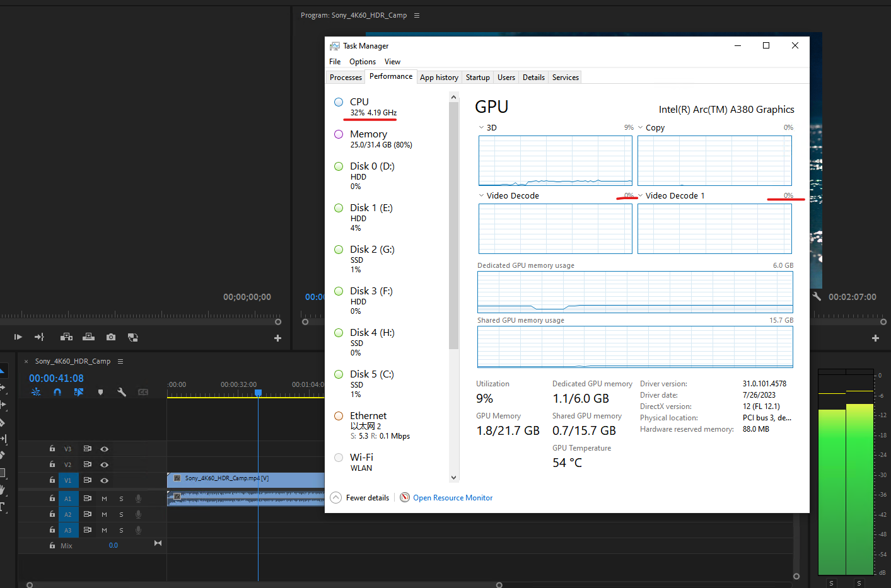Collapse the 3D engine graph section
The image size is (891, 588).
[481, 127]
